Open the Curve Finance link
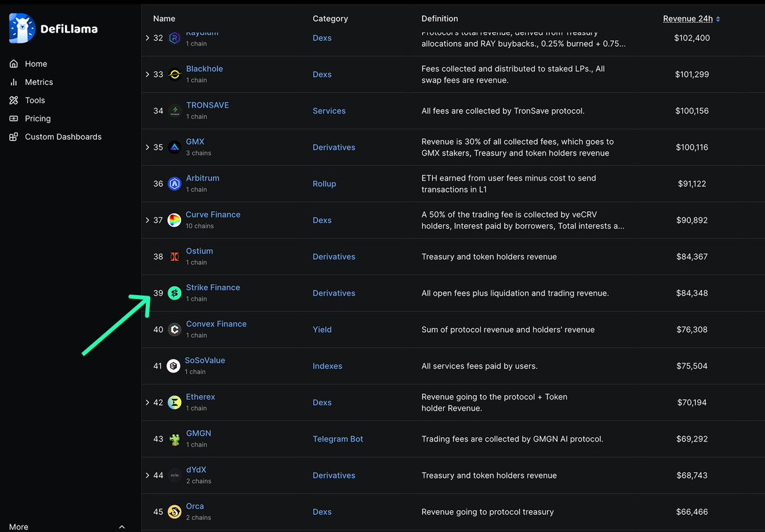This screenshot has height=532, width=765. point(213,215)
